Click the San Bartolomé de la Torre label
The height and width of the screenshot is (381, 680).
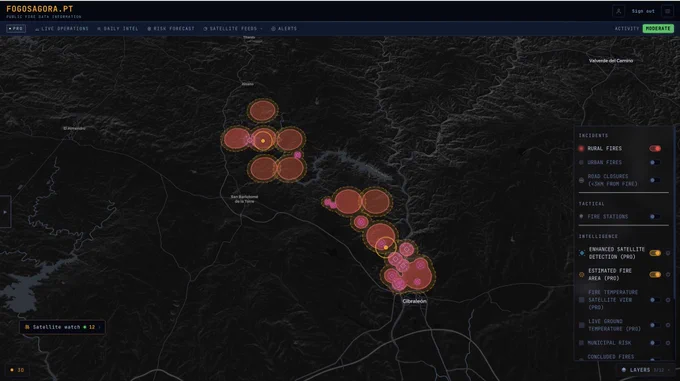[246, 199]
